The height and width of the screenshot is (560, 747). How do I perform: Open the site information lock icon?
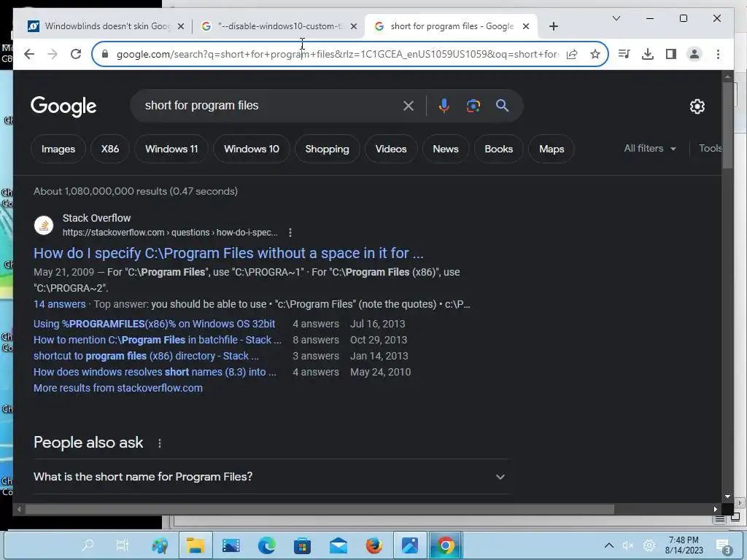click(x=105, y=54)
